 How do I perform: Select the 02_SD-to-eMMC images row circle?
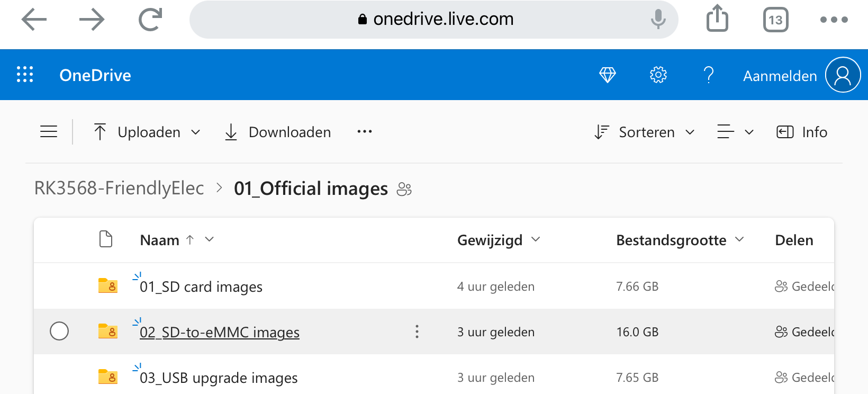point(59,332)
